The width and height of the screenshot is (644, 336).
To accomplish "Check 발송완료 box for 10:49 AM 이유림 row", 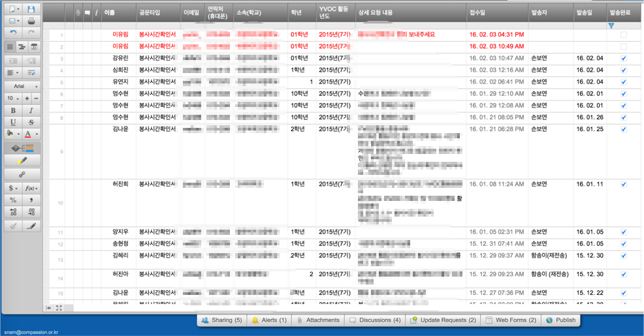I will [x=624, y=46].
